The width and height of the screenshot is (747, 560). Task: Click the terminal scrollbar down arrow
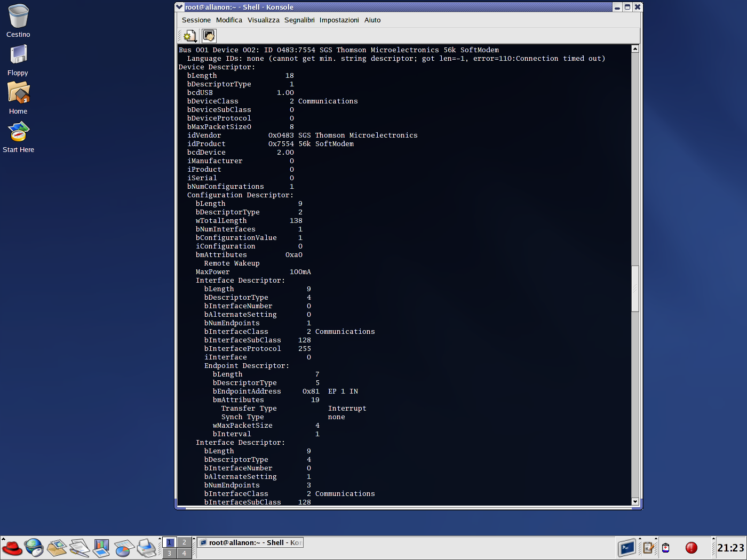pyautogui.click(x=635, y=501)
